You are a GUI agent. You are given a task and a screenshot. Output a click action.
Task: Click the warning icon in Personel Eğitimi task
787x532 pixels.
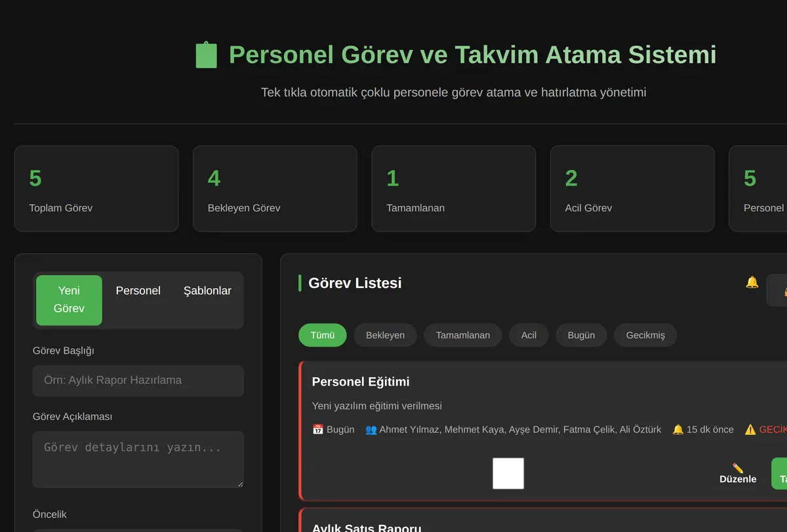pyautogui.click(x=750, y=430)
